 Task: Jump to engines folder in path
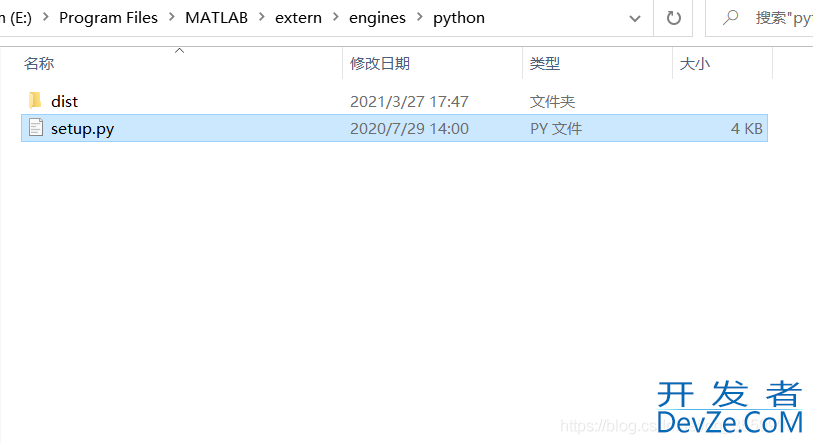[x=377, y=18]
